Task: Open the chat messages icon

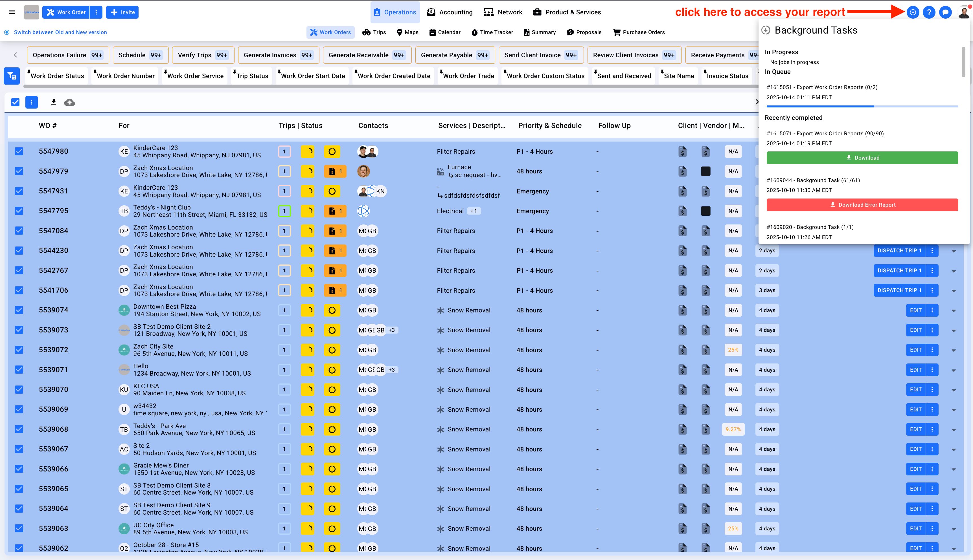Action: click(945, 12)
